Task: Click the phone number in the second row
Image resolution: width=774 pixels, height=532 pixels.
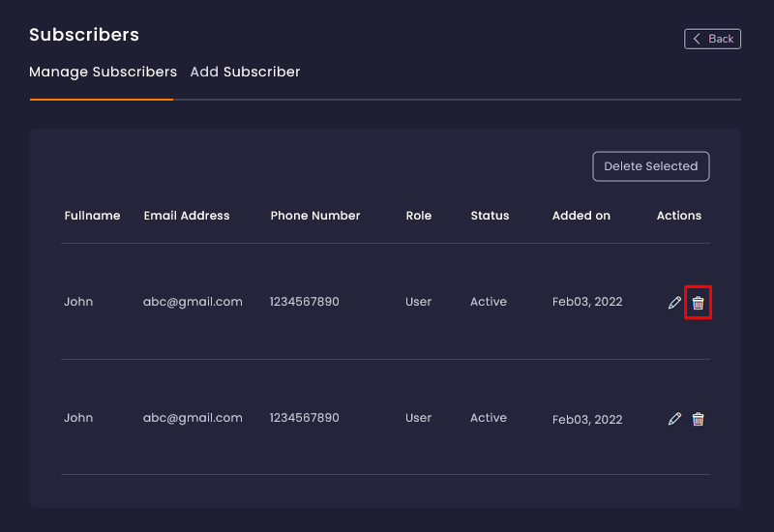Action: point(304,418)
